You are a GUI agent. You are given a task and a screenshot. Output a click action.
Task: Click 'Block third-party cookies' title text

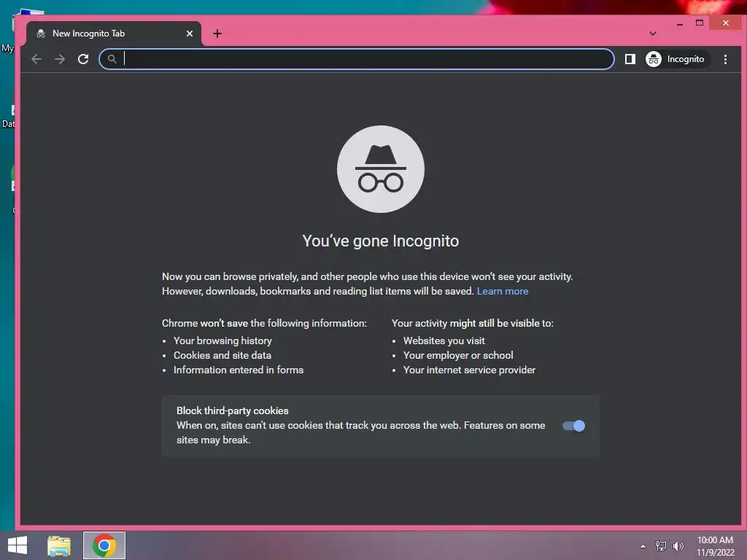coord(233,411)
